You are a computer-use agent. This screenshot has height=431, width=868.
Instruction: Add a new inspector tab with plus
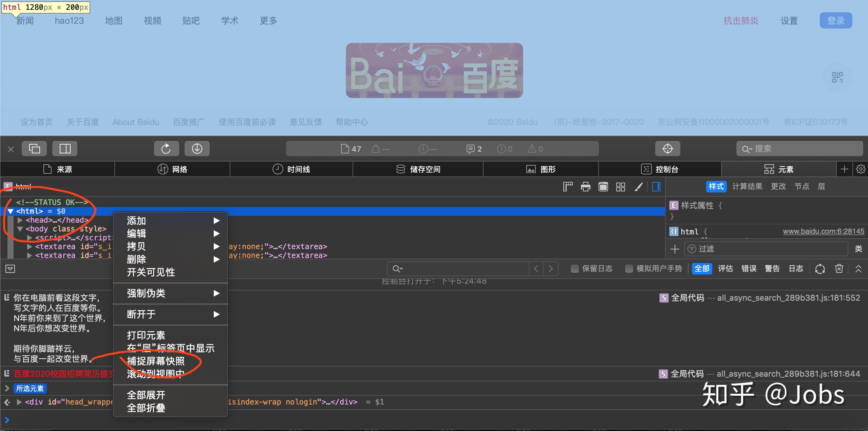click(845, 169)
